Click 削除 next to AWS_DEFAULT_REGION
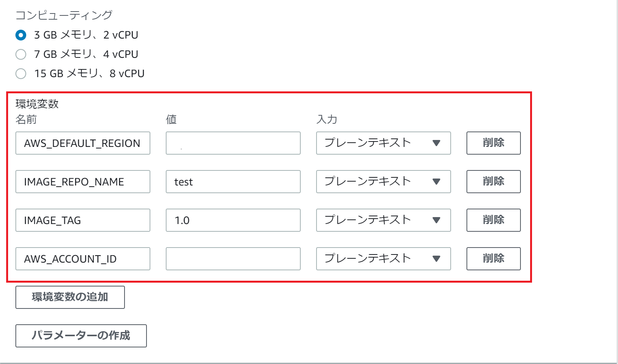 (x=493, y=143)
